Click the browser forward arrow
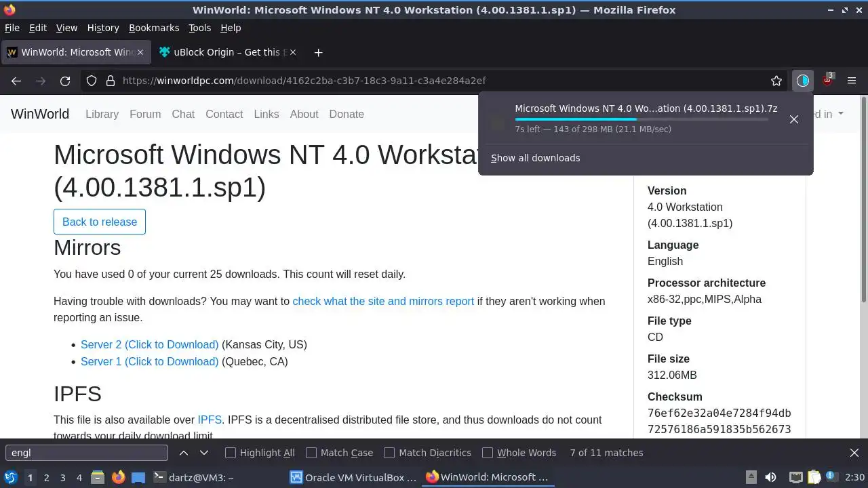Screen dimensions: 868x488 (41, 81)
